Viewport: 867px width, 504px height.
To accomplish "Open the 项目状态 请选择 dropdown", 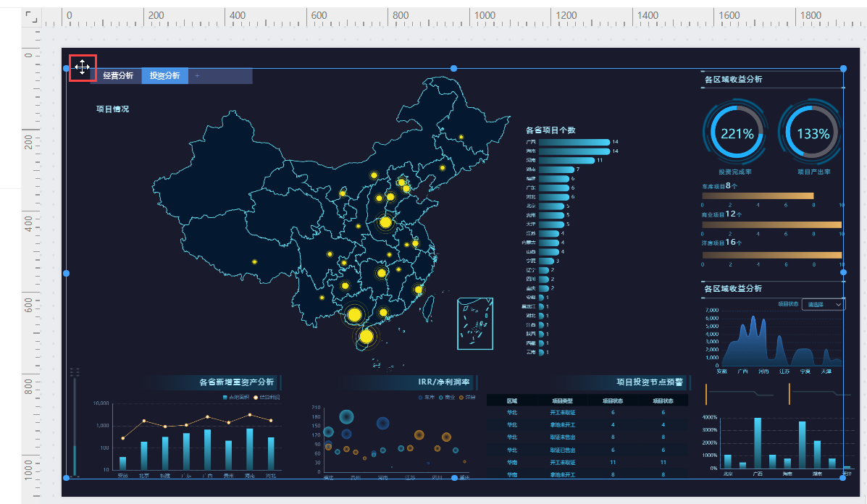I will tap(824, 304).
